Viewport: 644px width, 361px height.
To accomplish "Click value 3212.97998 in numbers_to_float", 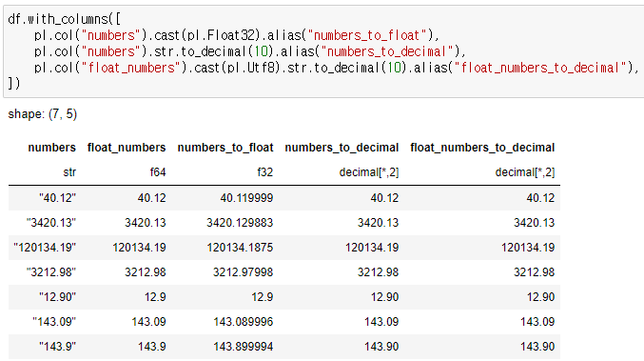I will [244, 272].
